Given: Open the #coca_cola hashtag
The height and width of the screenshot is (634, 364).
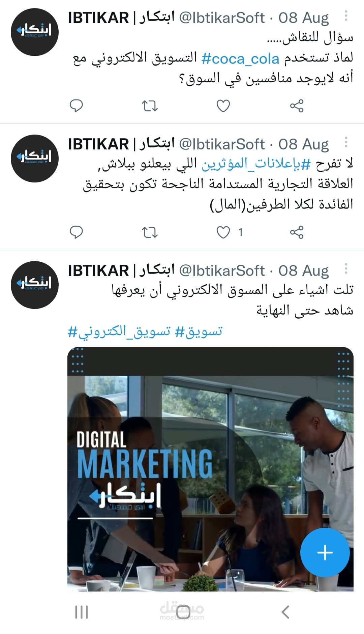Looking at the screenshot, I should pos(240,59).
